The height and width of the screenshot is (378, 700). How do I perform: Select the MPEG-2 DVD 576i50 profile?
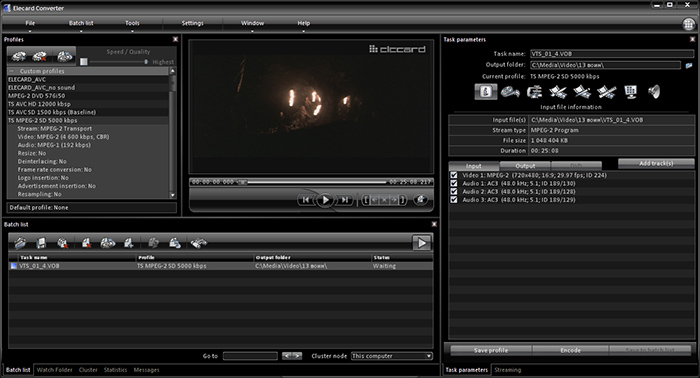(88, 96)
